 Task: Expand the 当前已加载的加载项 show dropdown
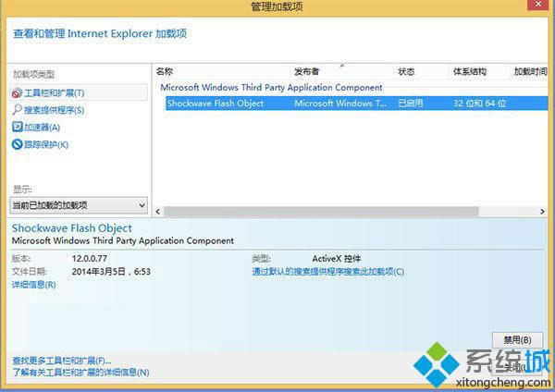(79, 205)
